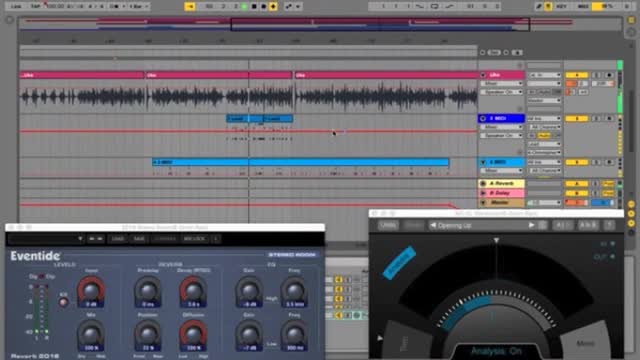Toggle the yellow MIDI Arrangement Overdub button
This screenshot has height=360, width=640.
click(273, 7)
